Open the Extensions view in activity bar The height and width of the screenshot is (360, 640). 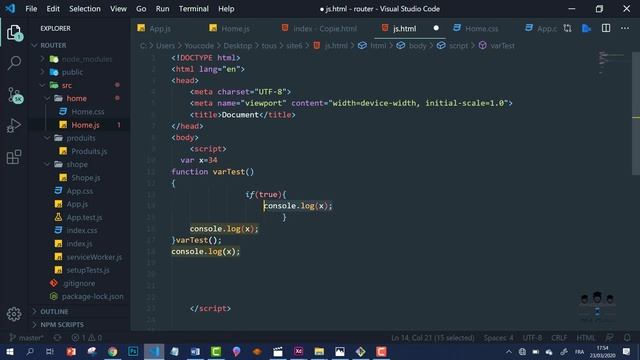click(14, 157)
